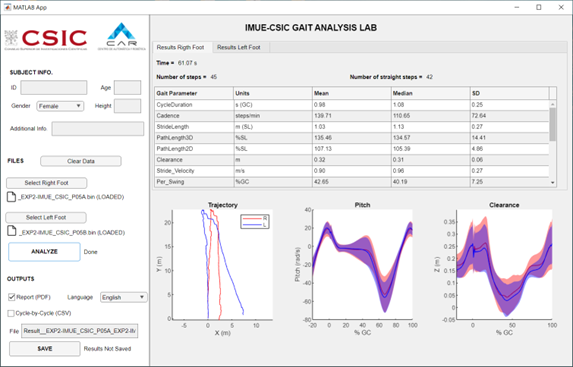Screen dimensions: 573x367
Task: Select the Per_Swing row cell
Action: [x=194, y=182]
